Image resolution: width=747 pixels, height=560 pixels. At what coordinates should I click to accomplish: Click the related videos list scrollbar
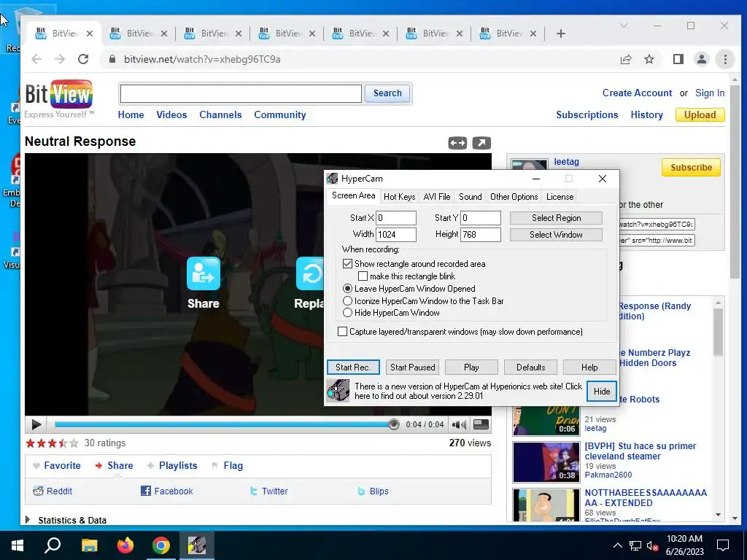(x=718, y=332)
